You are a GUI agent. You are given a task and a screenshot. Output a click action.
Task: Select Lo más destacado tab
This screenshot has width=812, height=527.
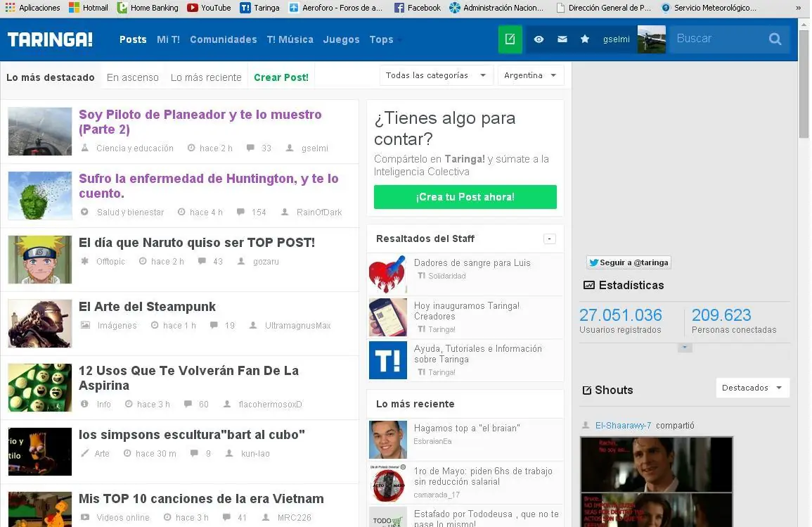tap(50, 77)
